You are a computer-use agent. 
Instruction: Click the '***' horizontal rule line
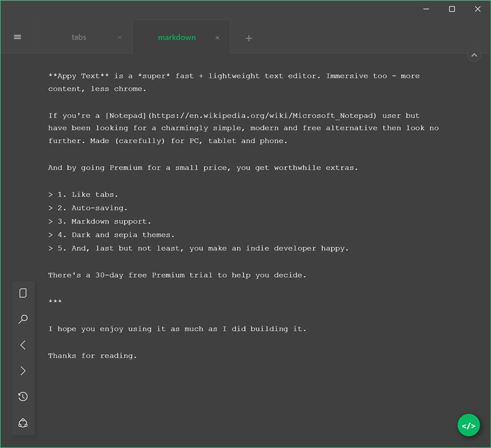[55, 301]
